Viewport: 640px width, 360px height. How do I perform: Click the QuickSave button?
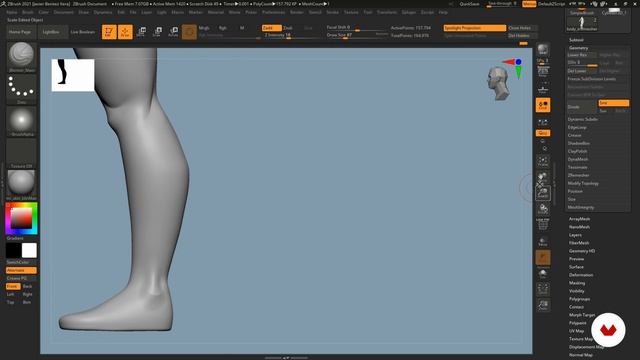[469, 4]
